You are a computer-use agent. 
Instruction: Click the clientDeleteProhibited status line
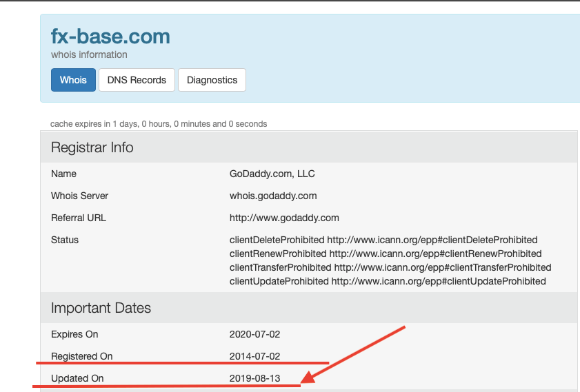(383, 240)
